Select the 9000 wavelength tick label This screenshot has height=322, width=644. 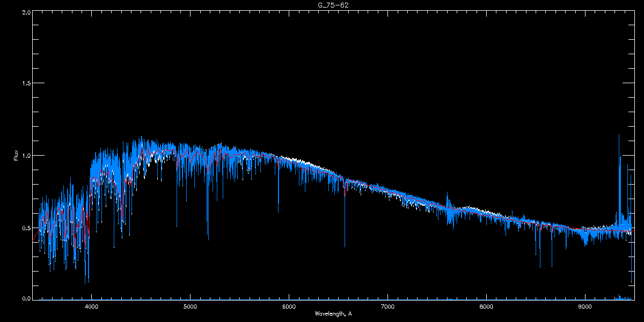point(584,307)
